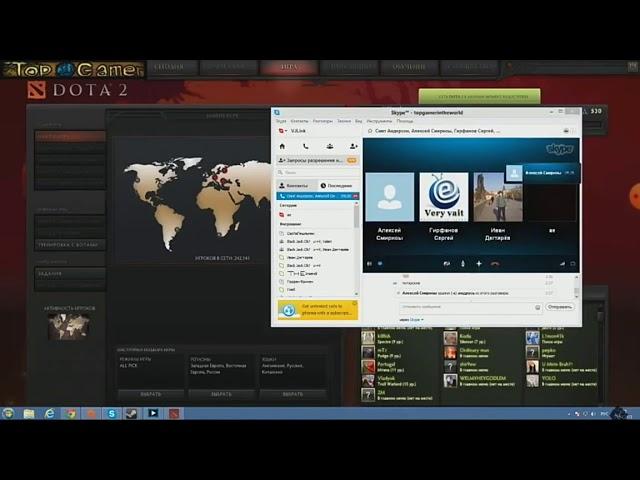Select the active group call in recent list

(318, 196)
